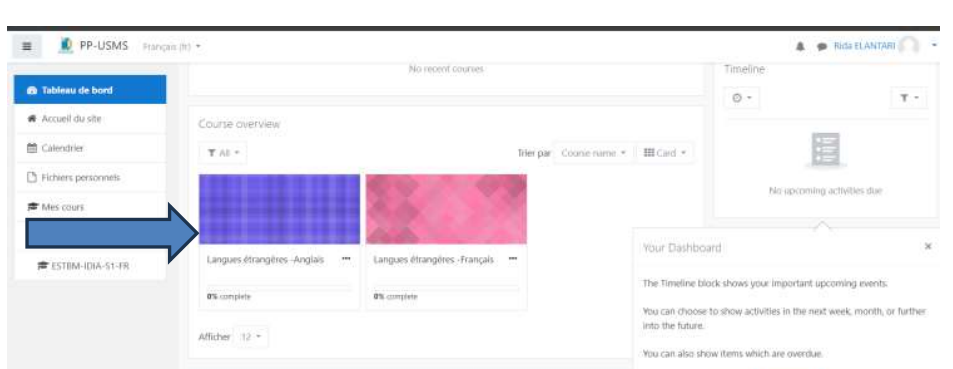Open Calendrier from the sidebar
The height and width of the screenshot is (369, 953).
coord(90,148)
